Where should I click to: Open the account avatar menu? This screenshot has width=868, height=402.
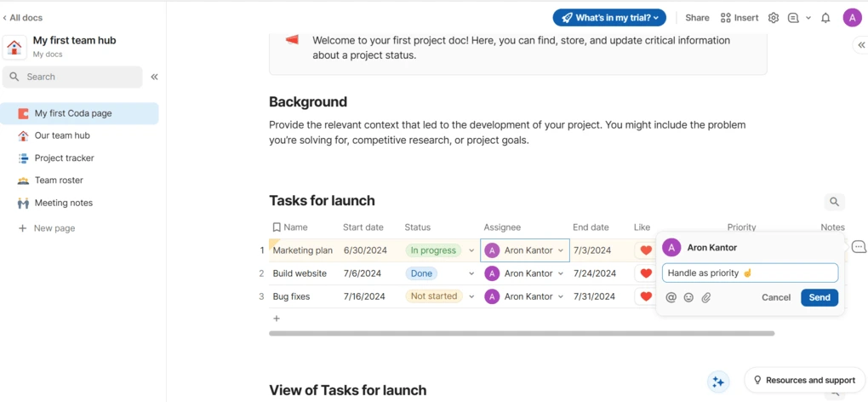click(x=852, y=18)
